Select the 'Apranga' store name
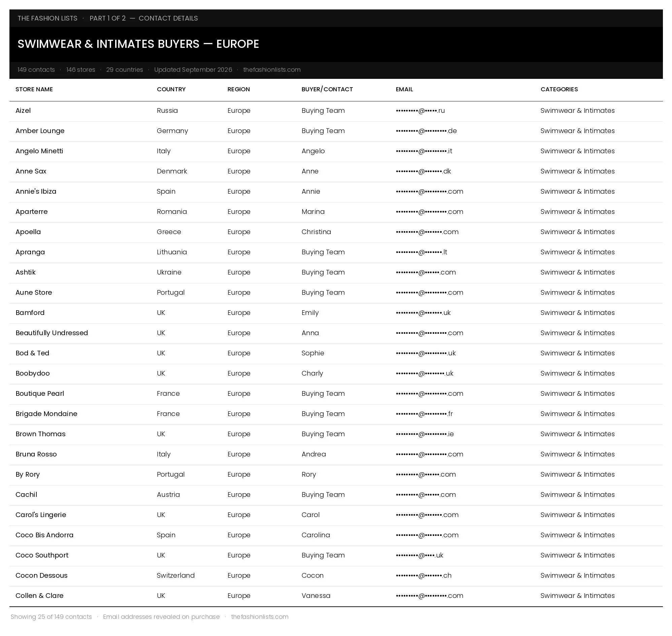672x636 pixels. click(x=30, y=252)
